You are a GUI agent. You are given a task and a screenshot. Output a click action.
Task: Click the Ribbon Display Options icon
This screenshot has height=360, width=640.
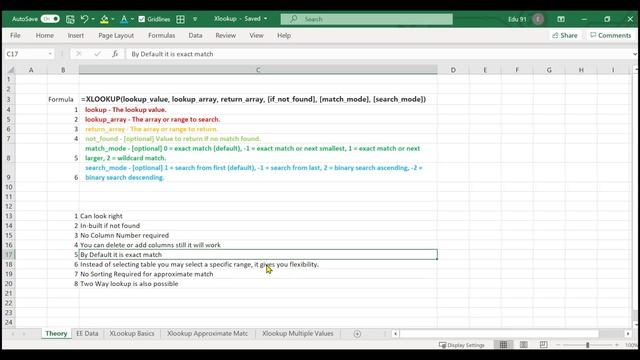(561, 19)
